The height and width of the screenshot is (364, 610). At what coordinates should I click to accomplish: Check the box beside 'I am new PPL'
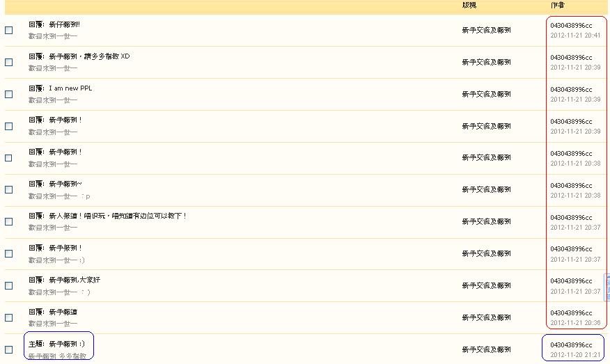click(x=8, y=94)
